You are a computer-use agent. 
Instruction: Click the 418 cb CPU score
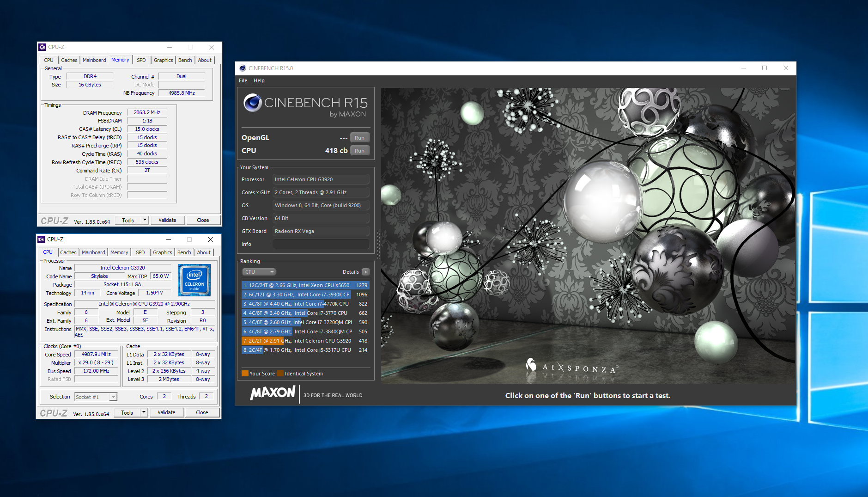click(336, 151)
